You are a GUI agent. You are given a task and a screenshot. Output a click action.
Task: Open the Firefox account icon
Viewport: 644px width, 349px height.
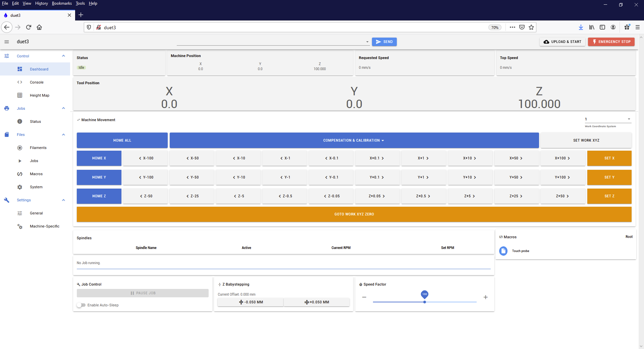click(x=613, y=27)
